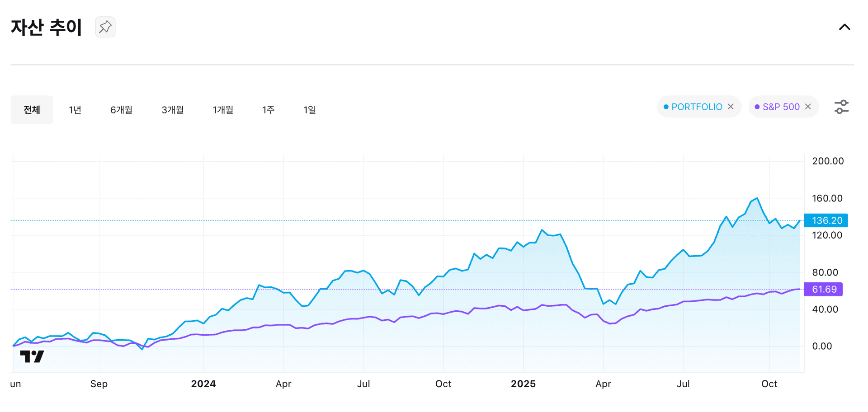Remove the S&P 500 series chip
The height and width of the screenshot is (412, 868).
[x=808, y=107]
